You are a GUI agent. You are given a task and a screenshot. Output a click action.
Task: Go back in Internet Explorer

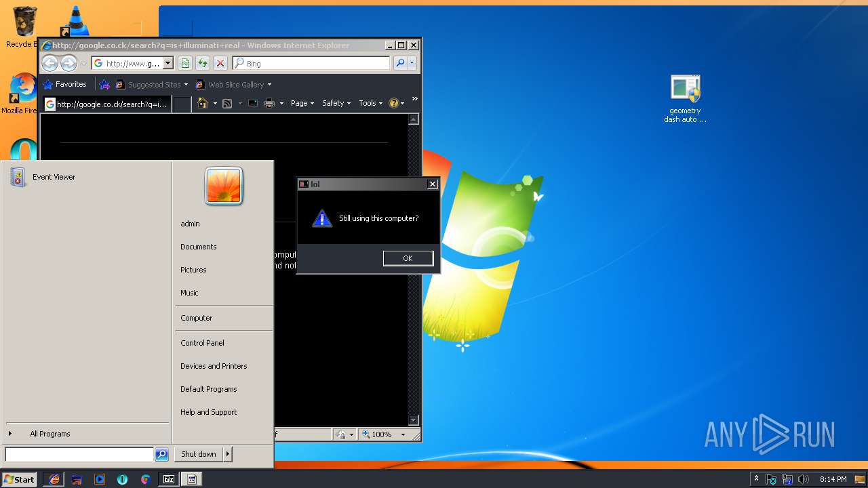point(50,64)
